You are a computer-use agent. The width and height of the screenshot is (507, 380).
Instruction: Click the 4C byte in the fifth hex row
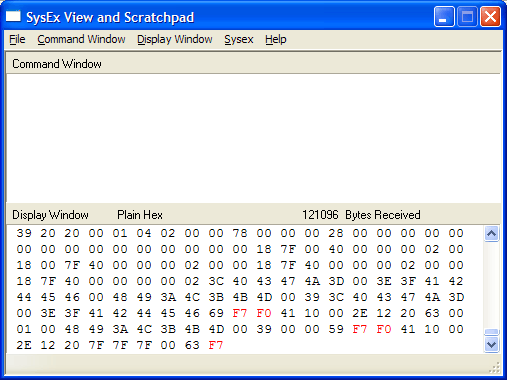192,297
